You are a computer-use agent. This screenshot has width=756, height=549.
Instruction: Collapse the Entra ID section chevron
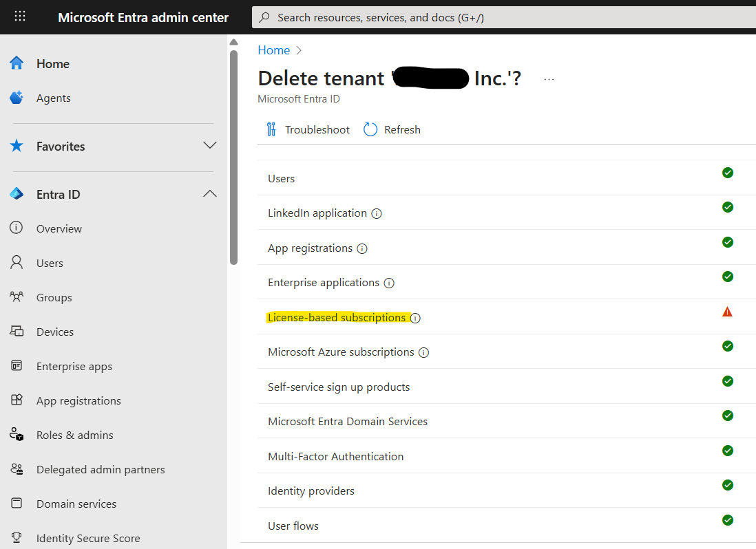210,193
